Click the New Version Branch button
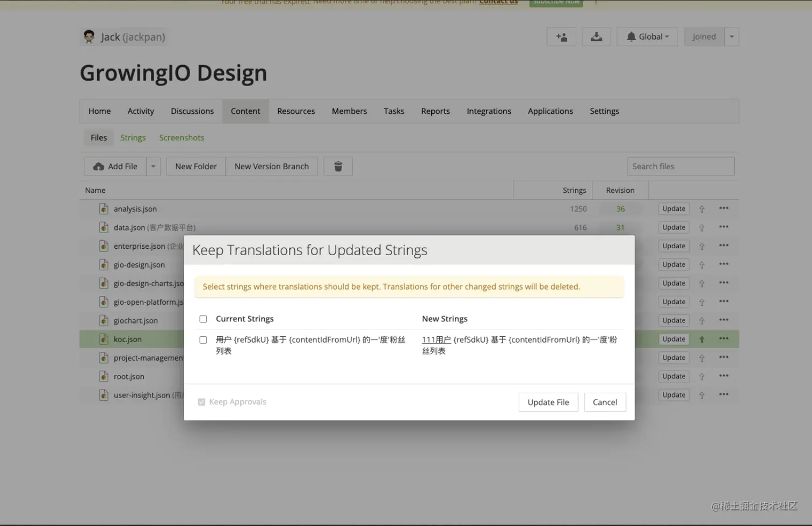This screenshot has height=526, width=812. click(272, 167)
